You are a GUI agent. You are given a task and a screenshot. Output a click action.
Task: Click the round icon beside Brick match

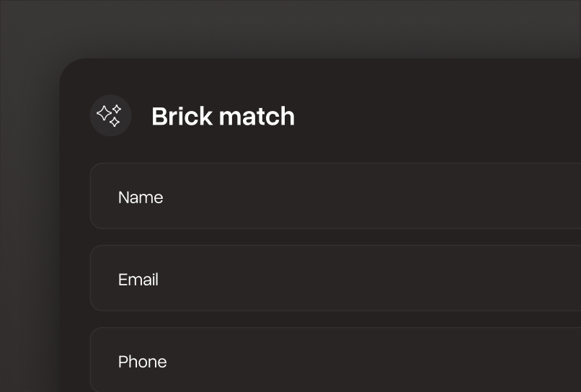pyautogui.click(x=110, y=115)
